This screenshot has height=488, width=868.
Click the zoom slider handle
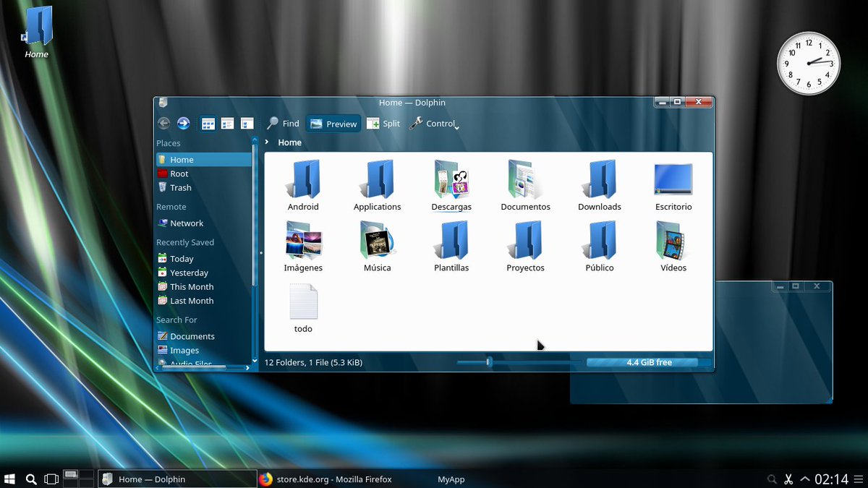[489, 361]
